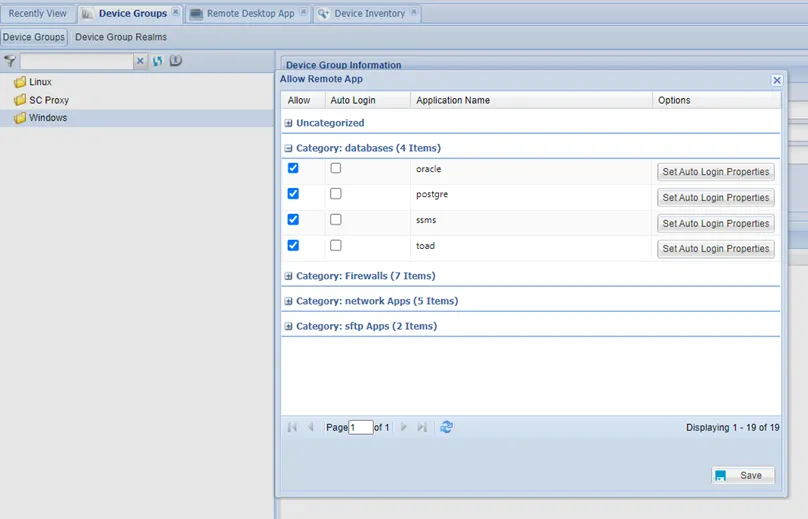The height and width of the screenshot is (519, 808).
Task: Set Auto Login Properties for postgre
Action: coord(716,197)
